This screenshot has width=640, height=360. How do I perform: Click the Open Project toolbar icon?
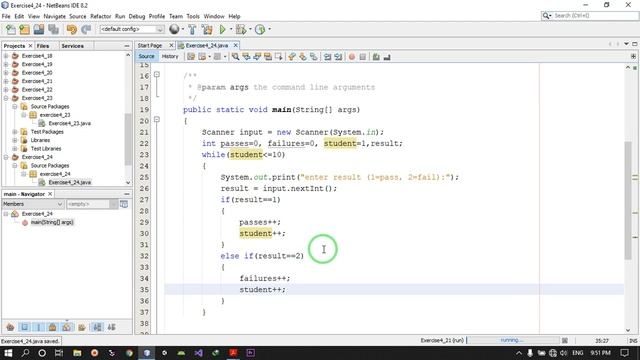pyautogui.click(x=39, y=29)
